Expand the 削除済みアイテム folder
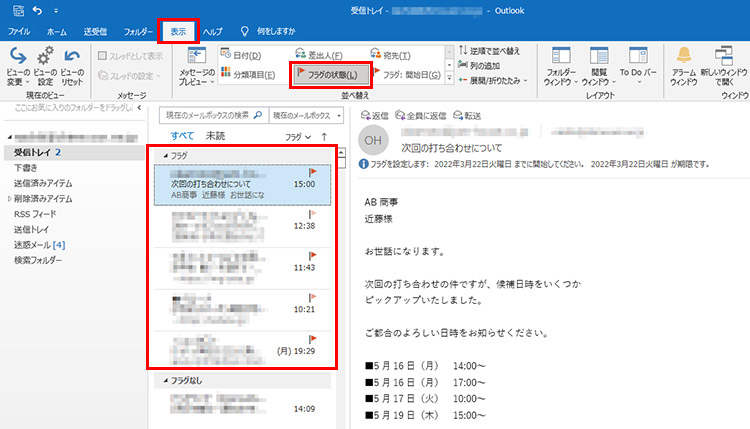This screenshot has width=750, height=429. (8, 199)
